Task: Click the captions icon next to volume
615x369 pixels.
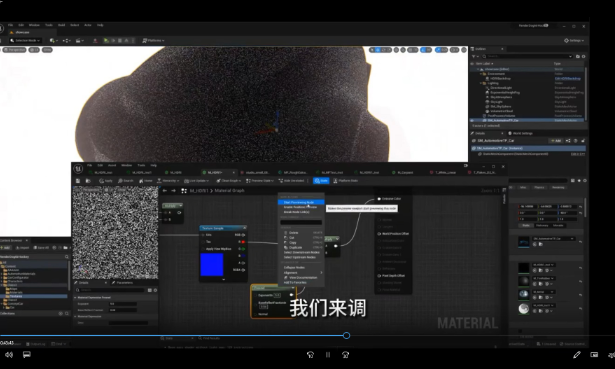Action: pyautogui.click(x=27, y=354)
